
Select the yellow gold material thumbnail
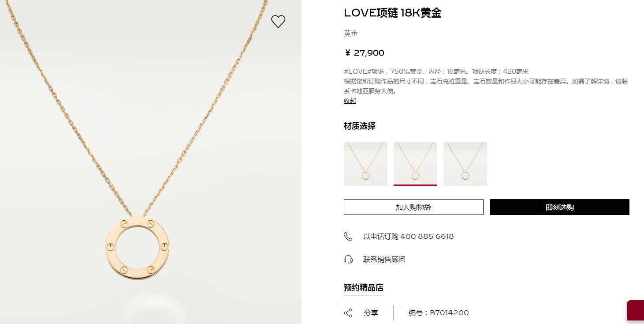tap(415, 164)
